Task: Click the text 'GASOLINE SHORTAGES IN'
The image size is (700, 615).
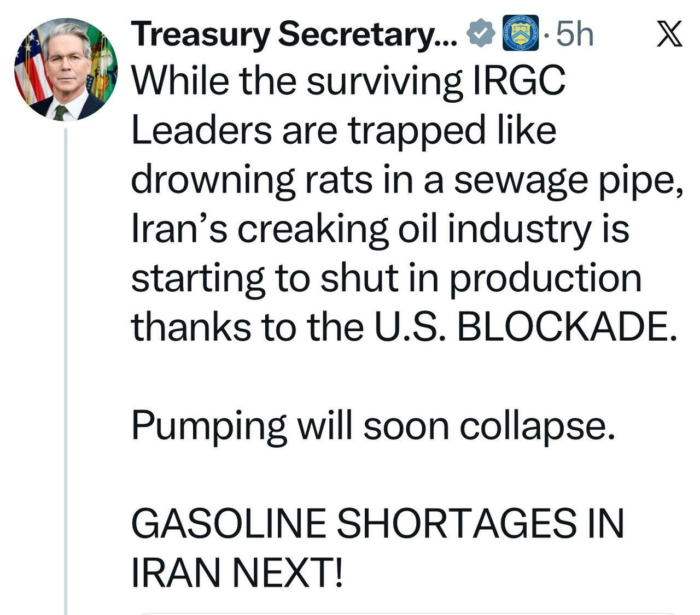Action: click(377, 523)
